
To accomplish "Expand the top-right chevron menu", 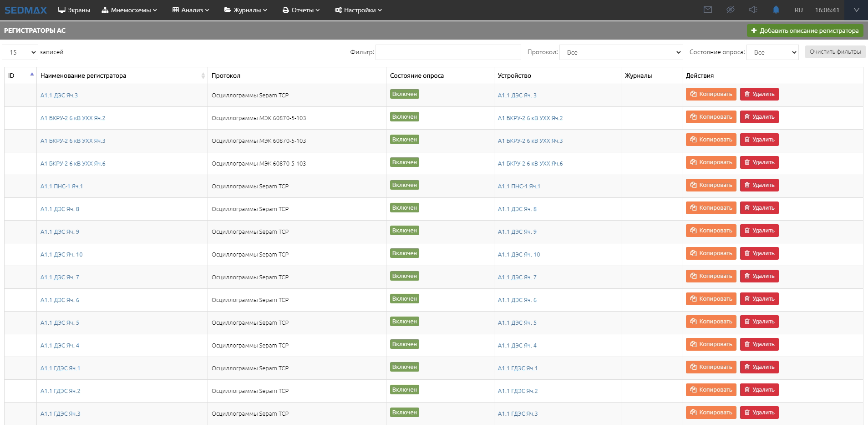I will [x=856, y=10].
